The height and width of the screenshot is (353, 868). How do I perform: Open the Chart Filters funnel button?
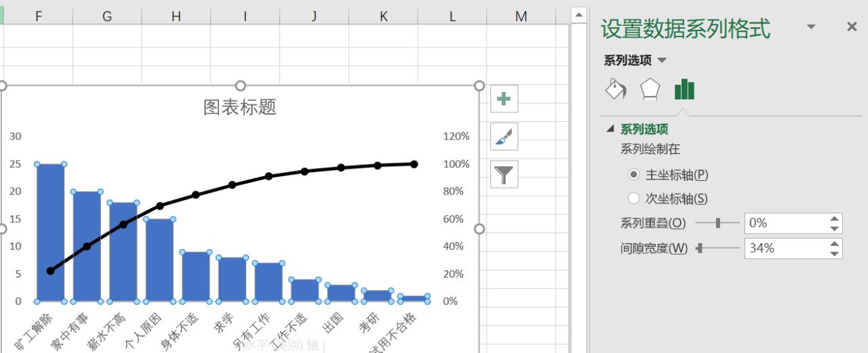click(x=503, y=174)
